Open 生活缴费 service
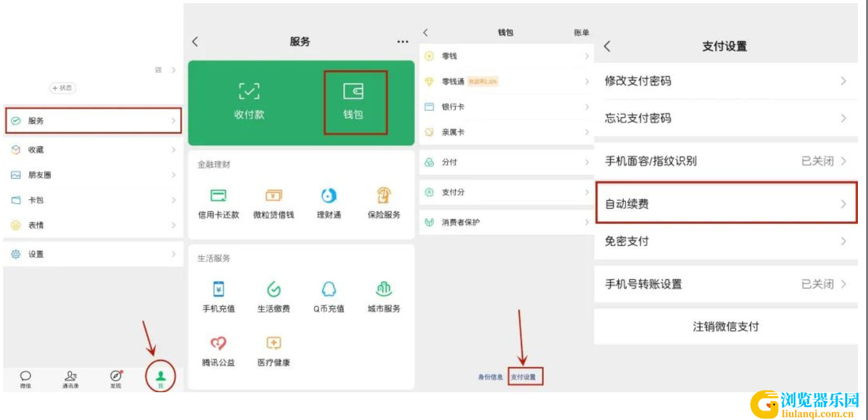The image size is (868, 420). pos(274,297)
